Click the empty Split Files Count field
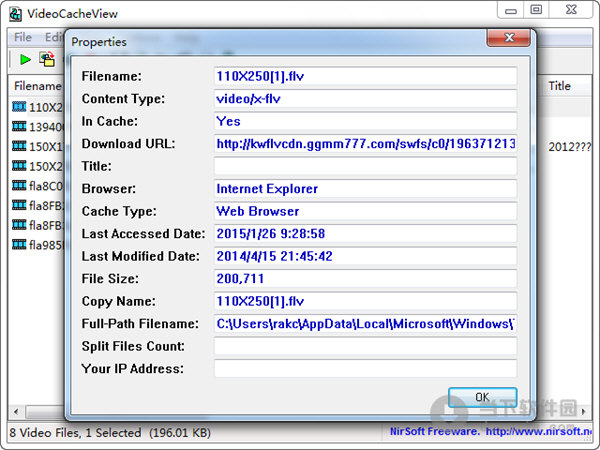Screen dimensions: 600x450 (365, 346)
